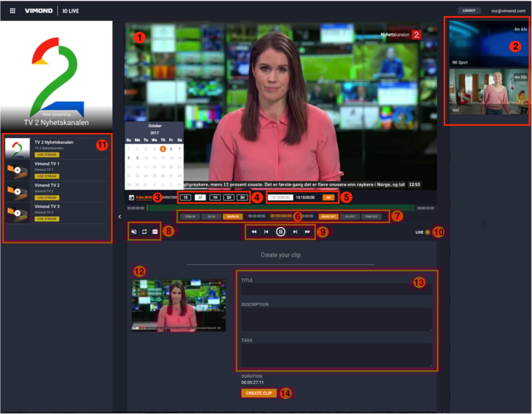This screenshot has width=532, height=414.
Task: Select 3H duration
Action: (242, 197)
